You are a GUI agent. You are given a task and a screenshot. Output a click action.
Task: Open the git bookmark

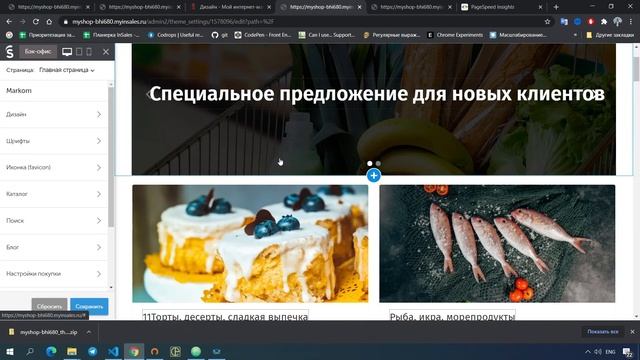coord(220,35)
